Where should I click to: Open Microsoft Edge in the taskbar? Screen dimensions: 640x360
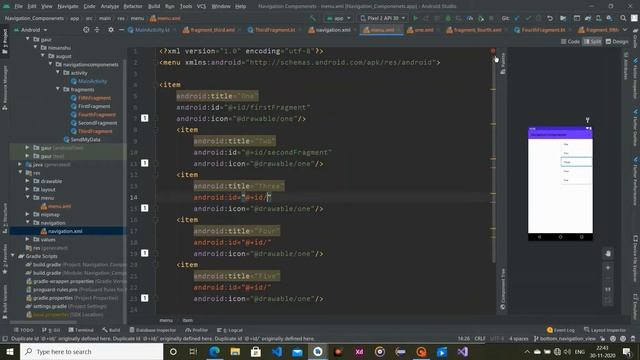pyautogui.click(x=214, y=351)
